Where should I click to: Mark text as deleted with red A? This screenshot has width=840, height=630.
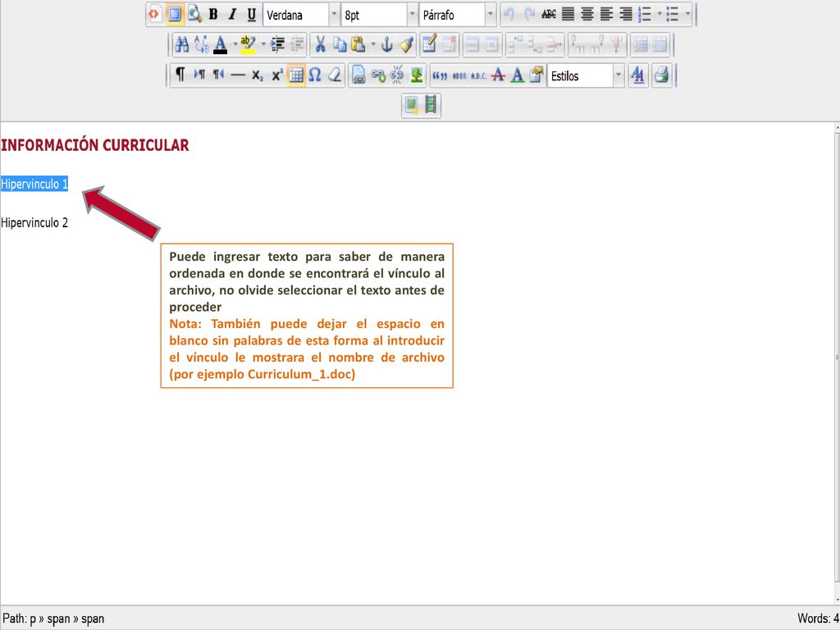pos(498,75)
